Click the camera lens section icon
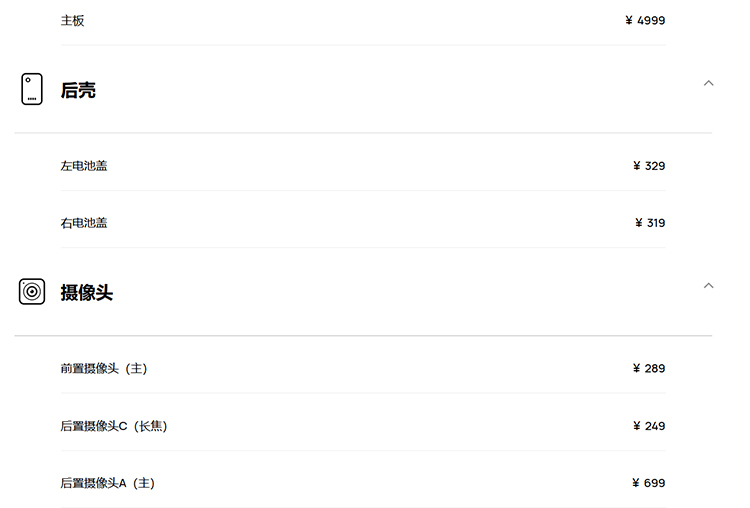 tap(32, 291)
